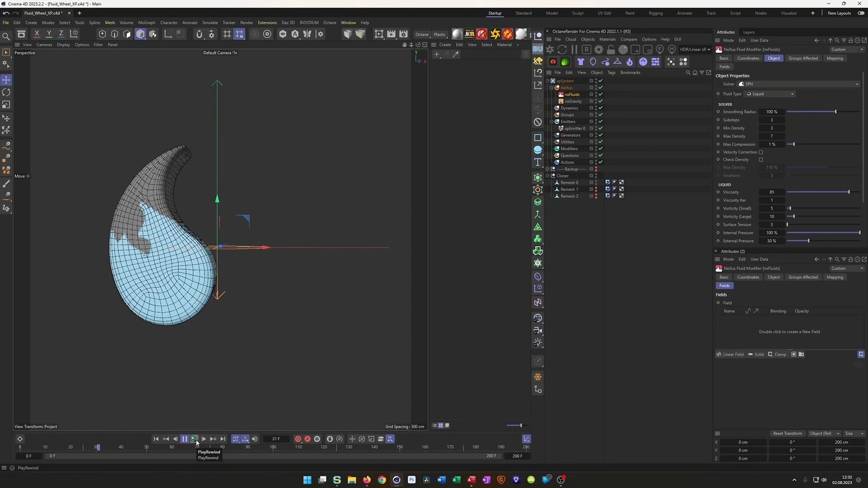This screenshot has width=868, height=488.
Task: Click the flame icon in Octane toolbar
Action: 630,62
